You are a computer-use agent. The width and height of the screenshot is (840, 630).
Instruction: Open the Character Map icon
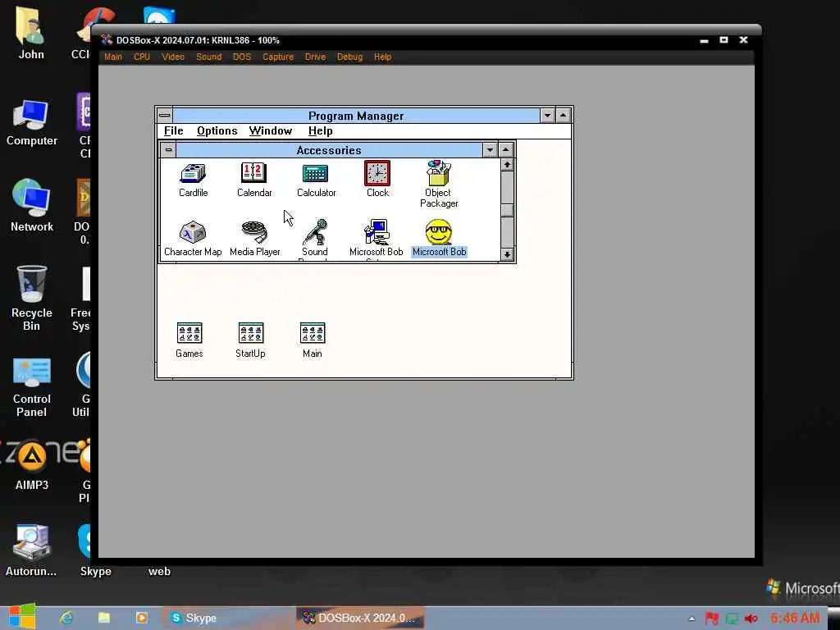point(193,232)
